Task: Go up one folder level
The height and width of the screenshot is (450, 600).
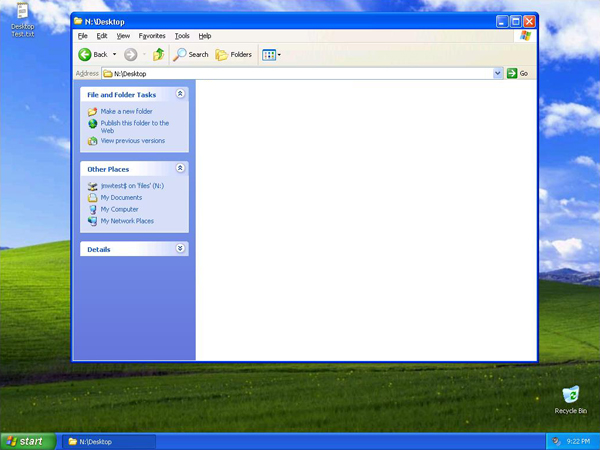Action: click(158, 55)
